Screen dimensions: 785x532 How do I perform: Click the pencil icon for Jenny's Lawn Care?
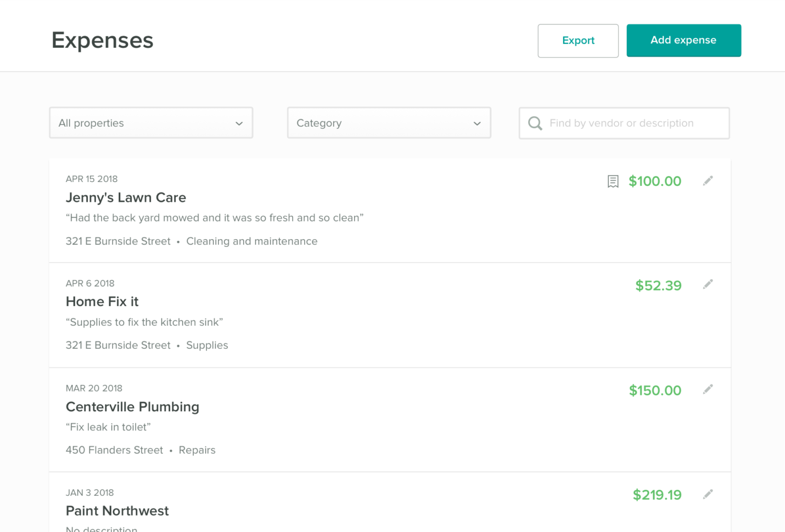tap(708, 180)
